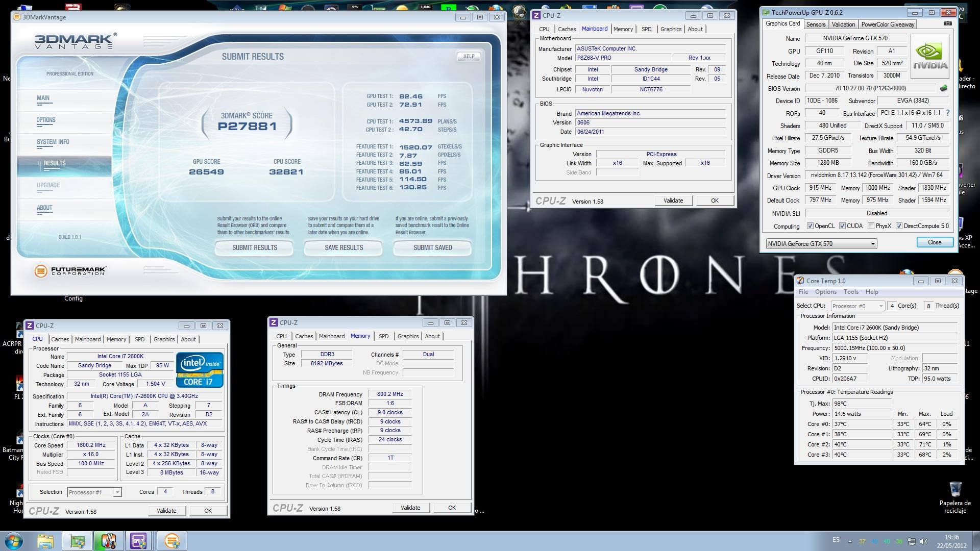Open the Help menu in Core Temp

tap(872, 292)
